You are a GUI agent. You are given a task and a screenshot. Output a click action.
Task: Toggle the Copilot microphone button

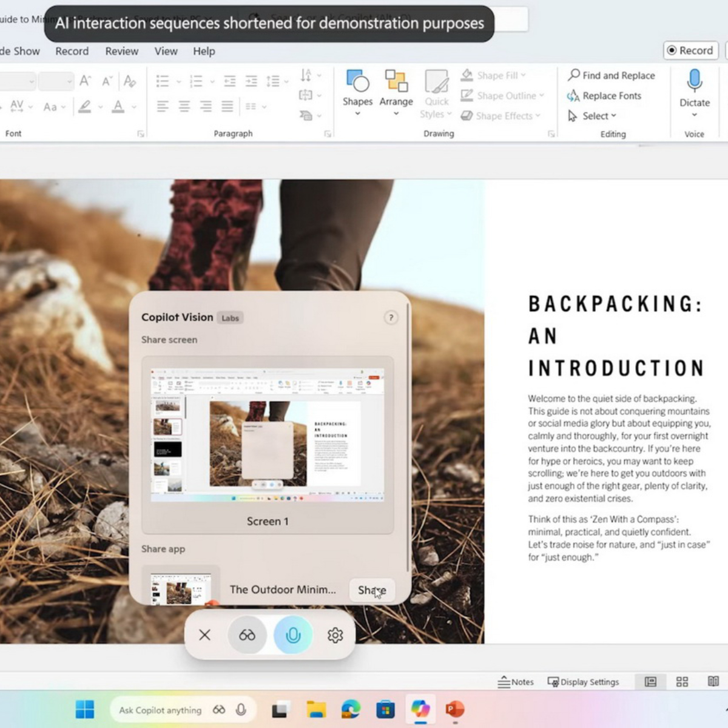(292, 635)
